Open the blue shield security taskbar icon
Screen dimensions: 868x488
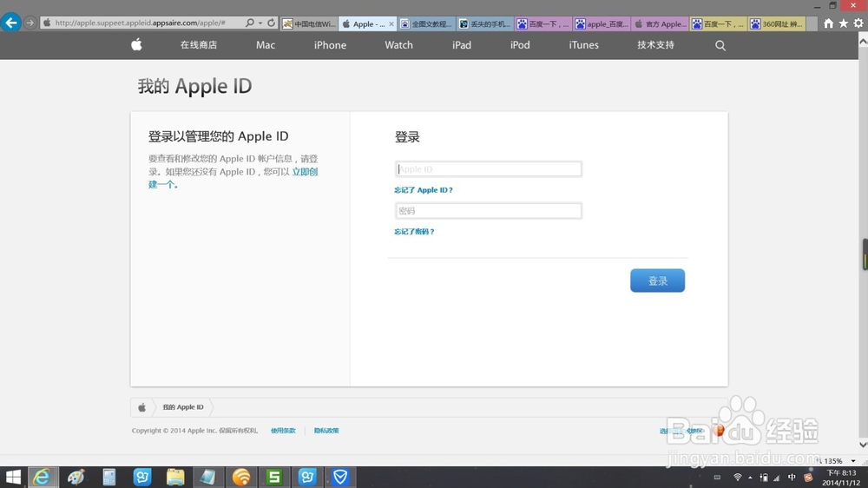(x=340, y=477)
